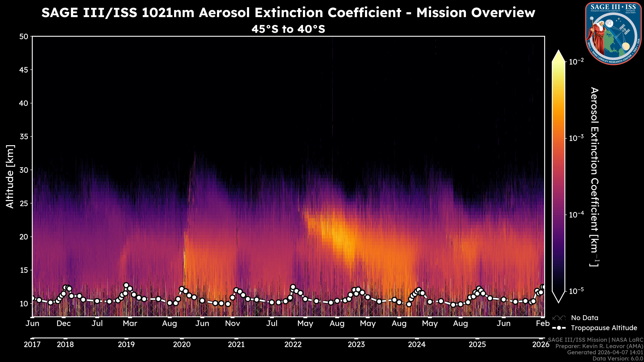Viewport: 644px width, 362px height.
Task: Click the 30 km altitude tick label
Action: (24, 170)
